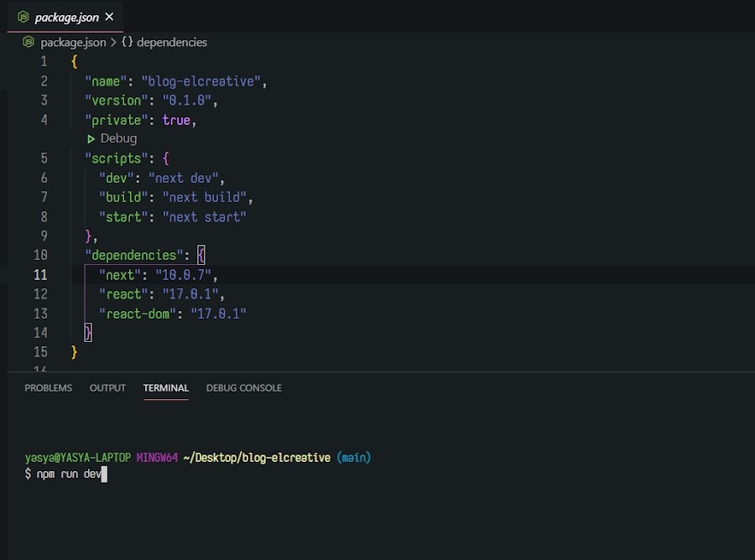
Task: Click the Node icon on package.json tab
Action: click(x=23, y=17)
